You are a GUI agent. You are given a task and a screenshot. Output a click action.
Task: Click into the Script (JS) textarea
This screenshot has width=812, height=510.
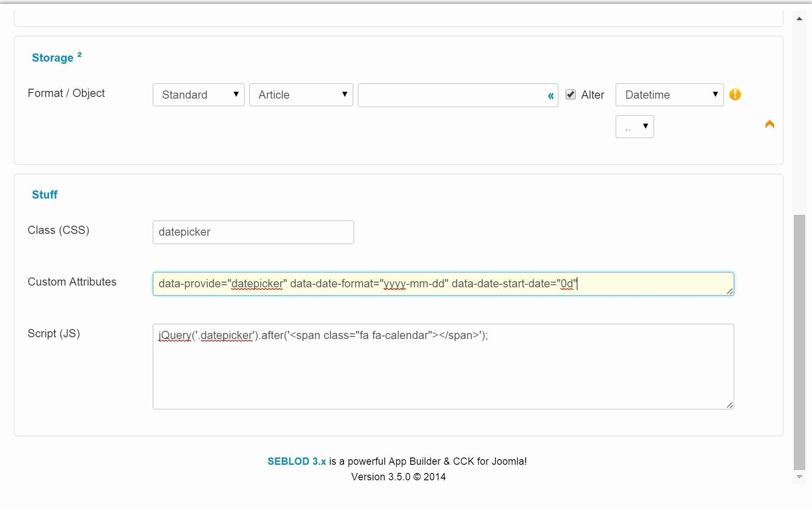pos(443,367)
